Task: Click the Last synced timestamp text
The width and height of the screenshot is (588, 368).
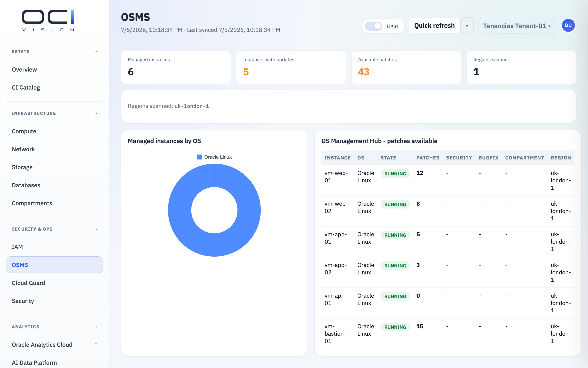Action: (234, 30)
